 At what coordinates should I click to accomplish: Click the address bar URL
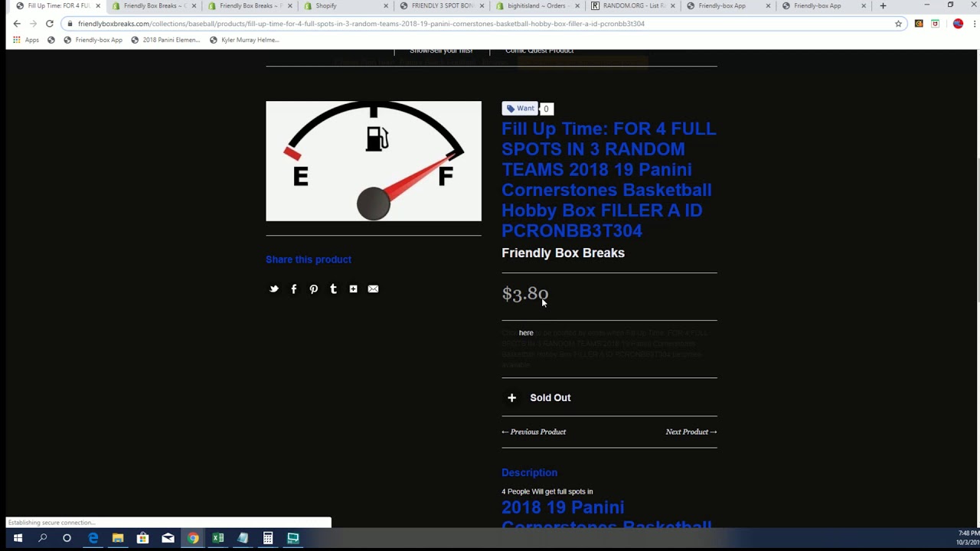361,24
